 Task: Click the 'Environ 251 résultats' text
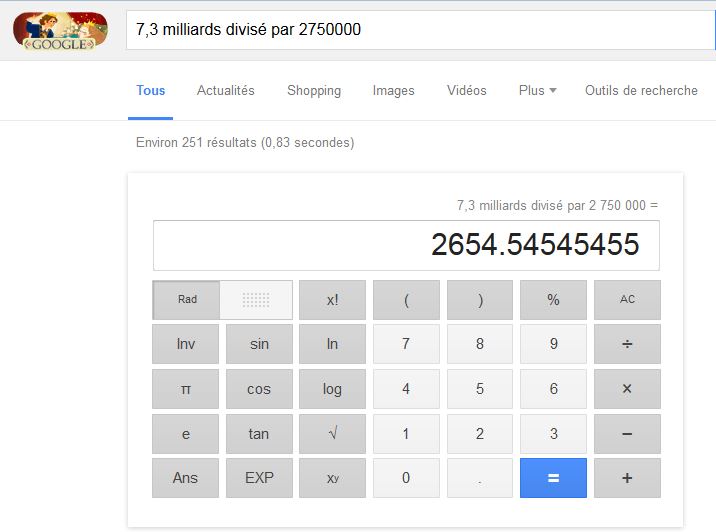point(196,142)
